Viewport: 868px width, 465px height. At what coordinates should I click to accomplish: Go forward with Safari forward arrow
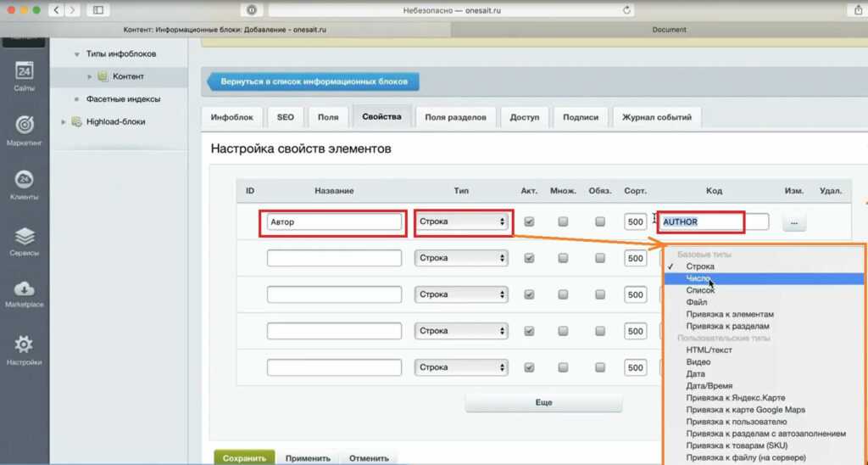(x=73, y=10)
